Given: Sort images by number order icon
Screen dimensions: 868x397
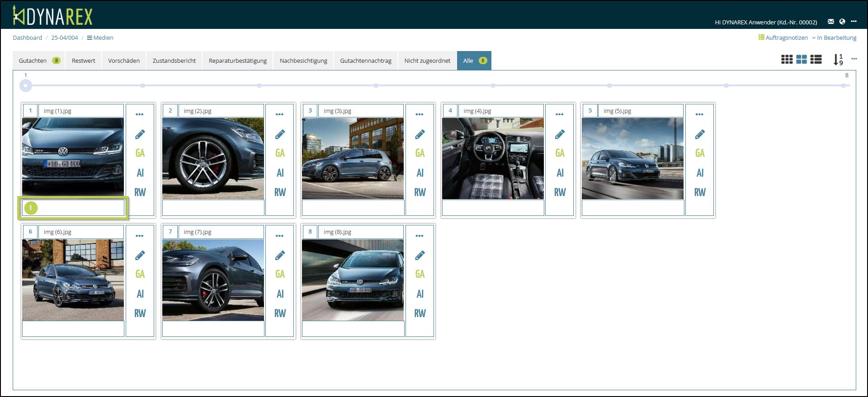Looking at the screenshot, I should [838, 59].
